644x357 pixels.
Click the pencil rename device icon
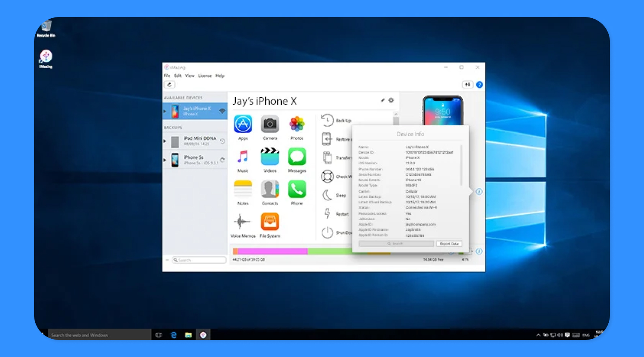click(382, 100)
